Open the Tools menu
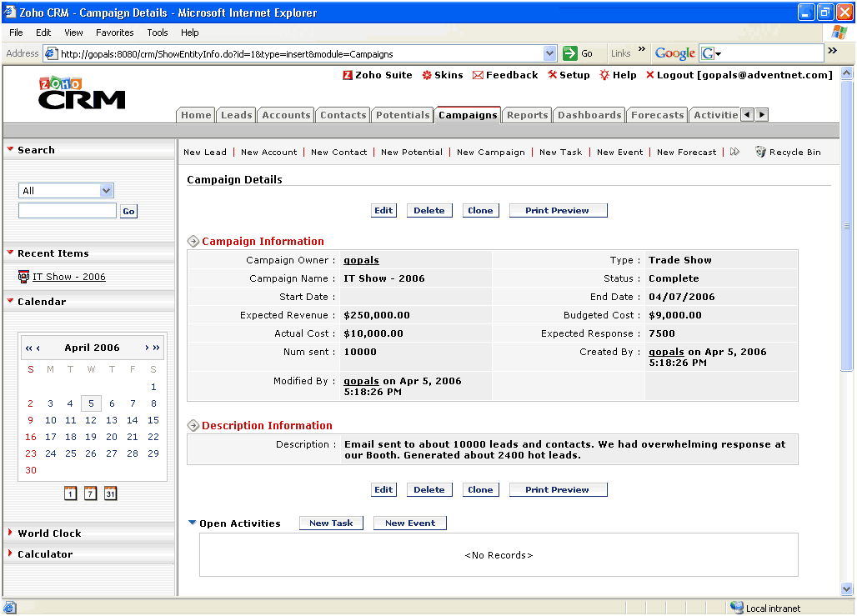The image size is (857, 616). pos(158,33)
